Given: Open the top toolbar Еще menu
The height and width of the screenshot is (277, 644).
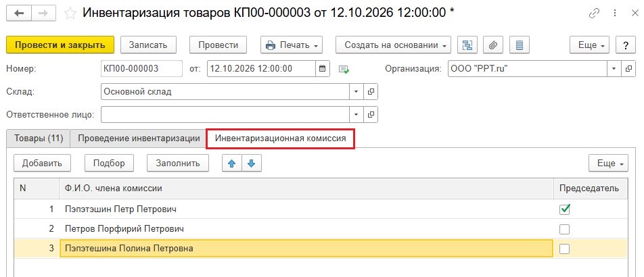Looking at the screenshot, I should tap(589, 45).
